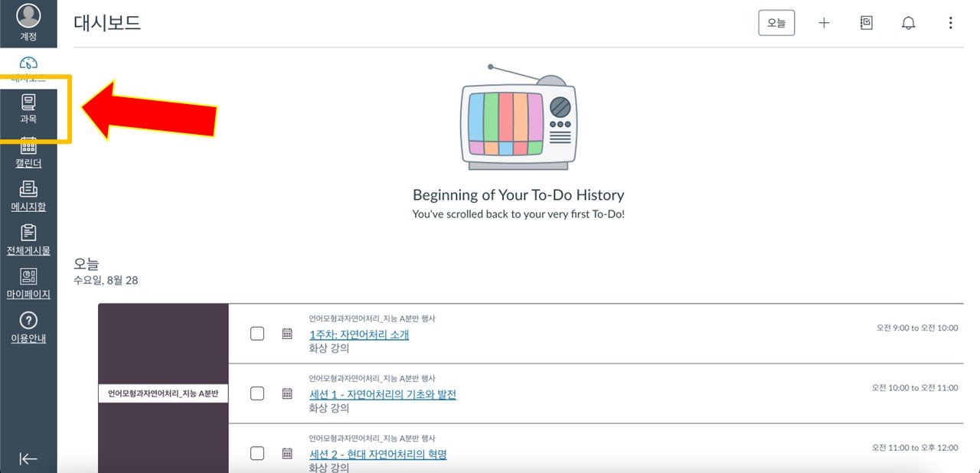The height and width of the screenshot is (473, 980).
Task: Click the 오늘 button
Action: point(776,23)
